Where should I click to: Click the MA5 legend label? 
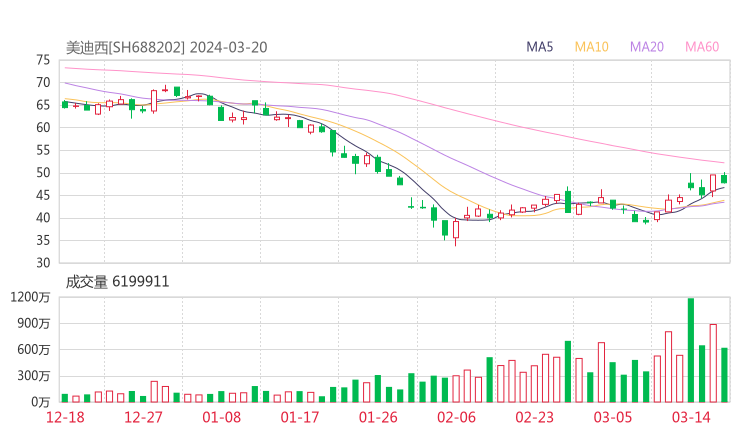[539, 47]
